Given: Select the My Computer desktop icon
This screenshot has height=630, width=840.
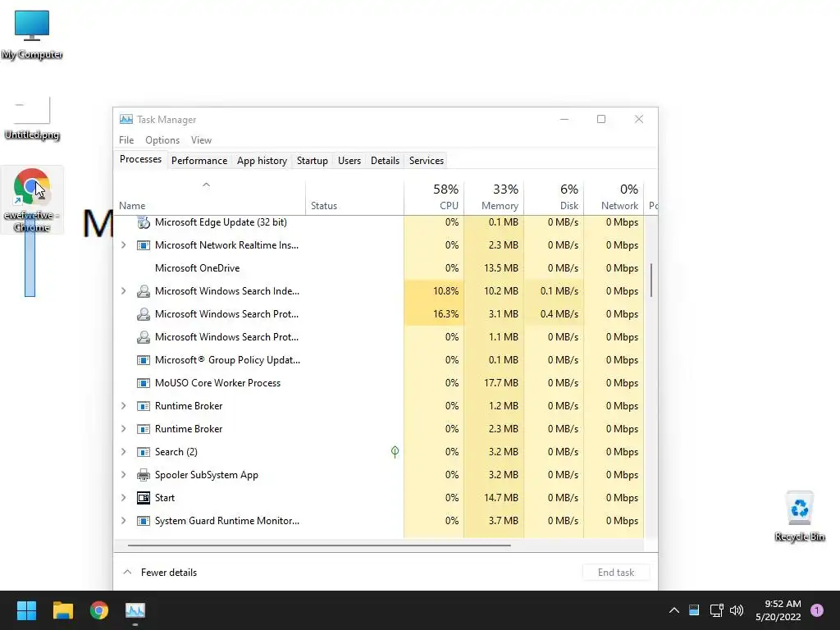Looking at the screenshot, I should [32, 34].
